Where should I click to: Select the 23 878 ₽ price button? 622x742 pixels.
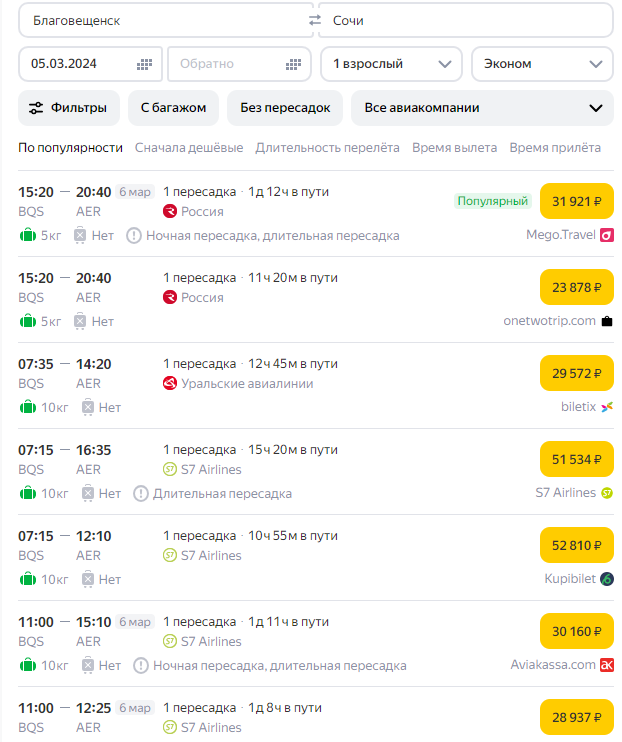pyautogui.click(x=577, y=288)
